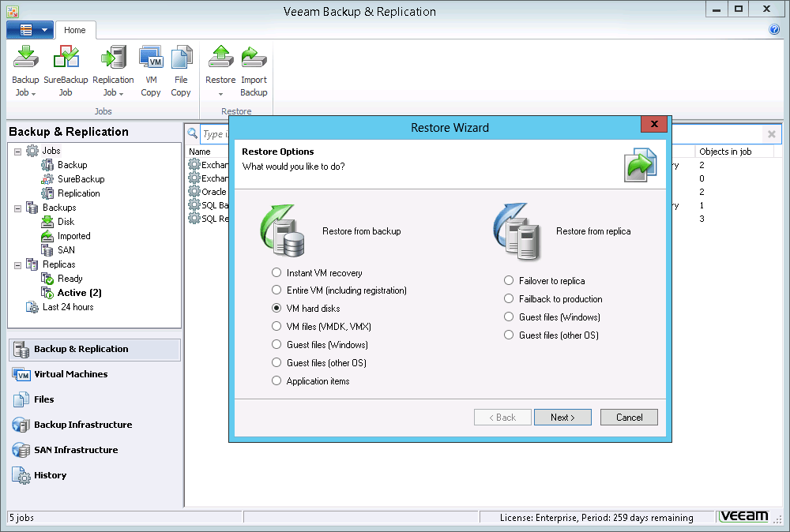Clear the search with the X icon
This screenshot has height=532, width=790.
click(771, 134)
